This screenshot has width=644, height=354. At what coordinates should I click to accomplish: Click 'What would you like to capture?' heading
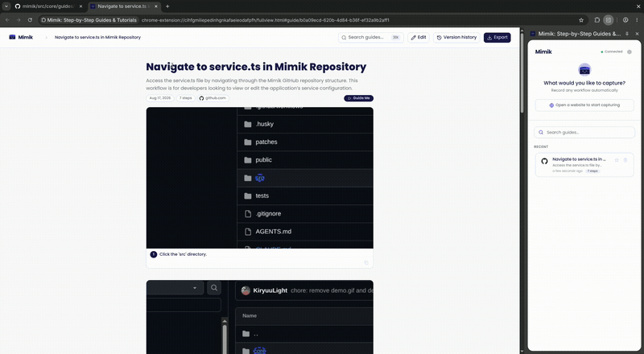pyautogui.click(x=584, y=83)
